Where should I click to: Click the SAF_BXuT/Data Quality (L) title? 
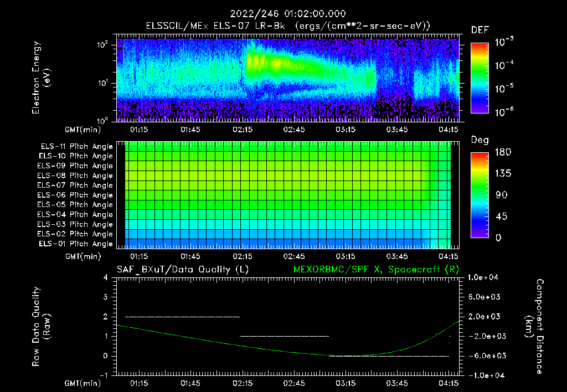pos(183,270)
